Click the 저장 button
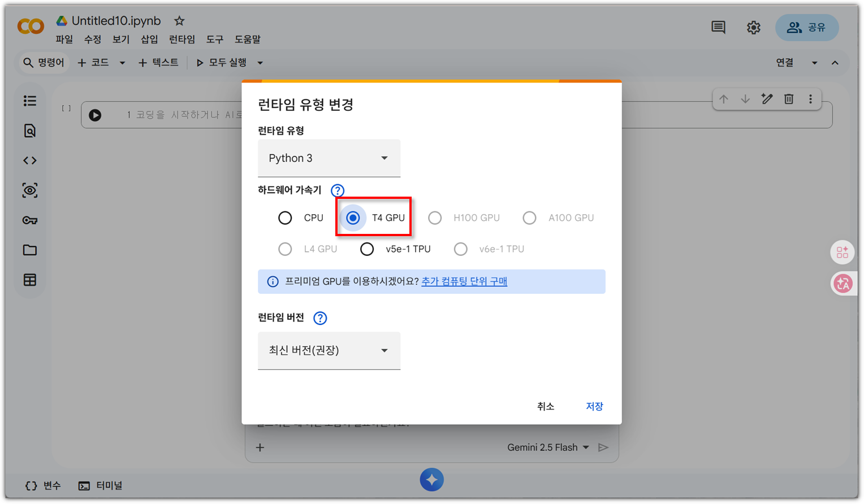The image size is (864, 504). point(594,406)
